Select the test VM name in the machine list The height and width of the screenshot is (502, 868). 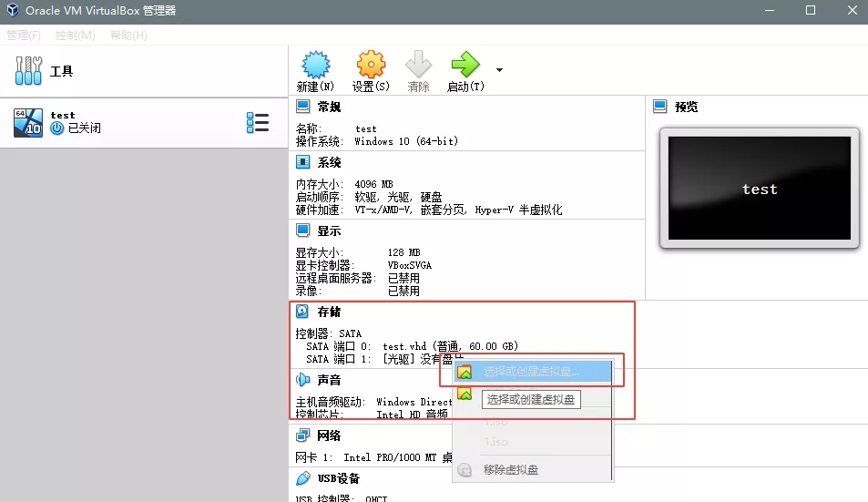click(x=63, y=115)
